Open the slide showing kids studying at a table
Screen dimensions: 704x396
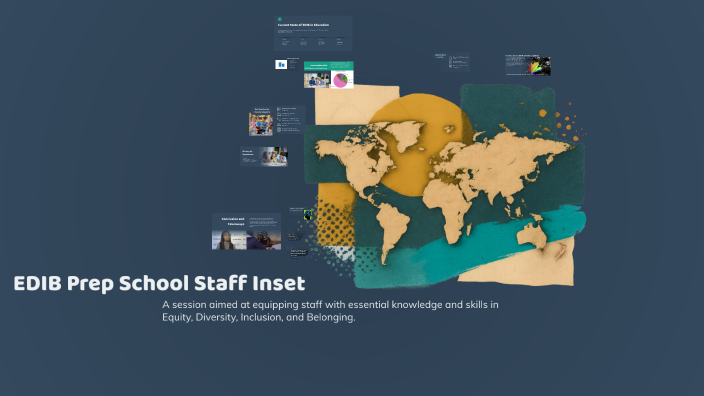click(264, 157)
